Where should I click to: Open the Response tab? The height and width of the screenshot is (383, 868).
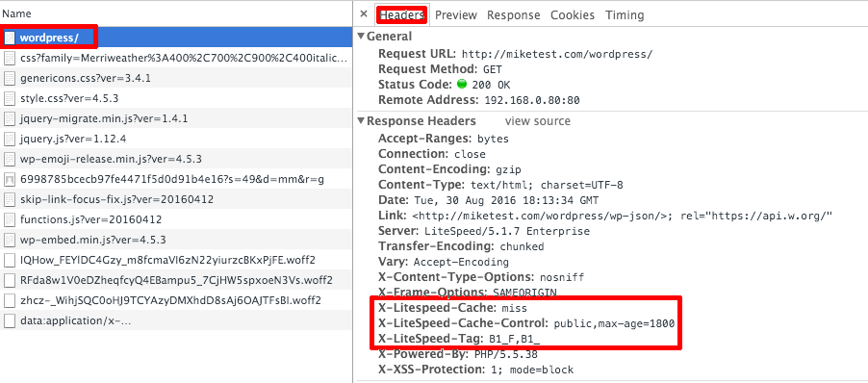[x=513, y=15]
